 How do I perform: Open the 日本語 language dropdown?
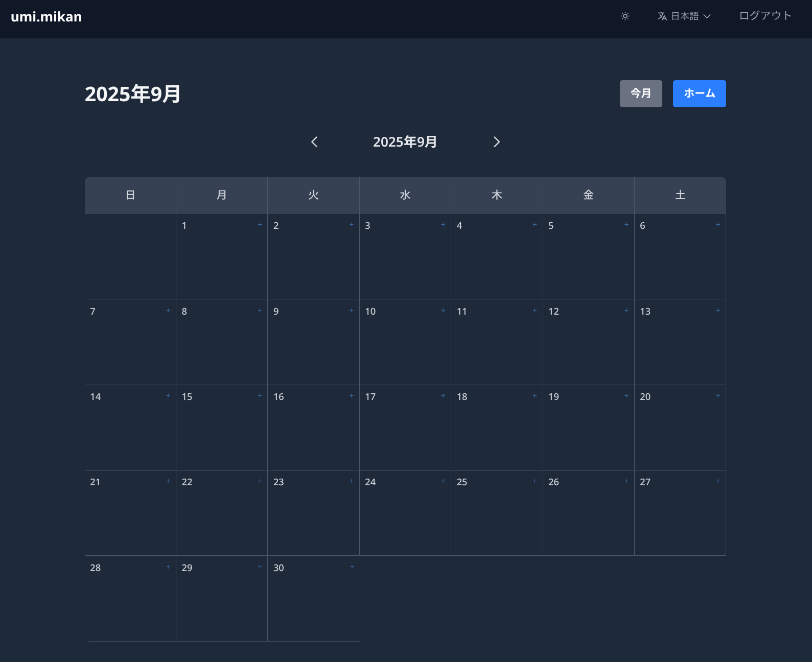684,16
